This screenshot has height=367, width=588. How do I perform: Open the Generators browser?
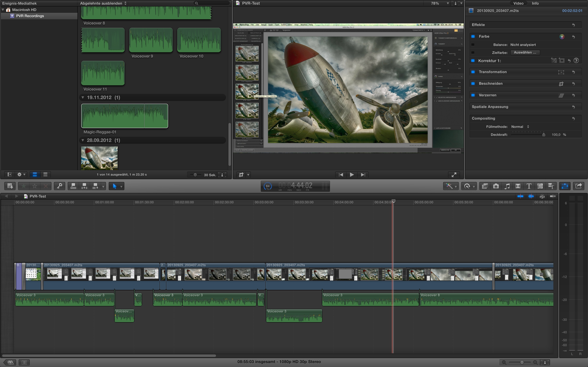point(540,186)
